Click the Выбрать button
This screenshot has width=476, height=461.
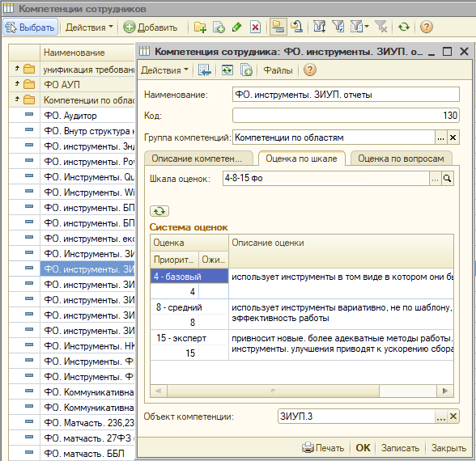pos(31,27)
